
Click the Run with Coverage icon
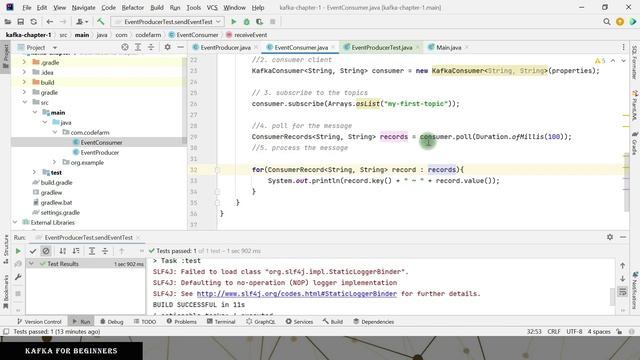260,22
